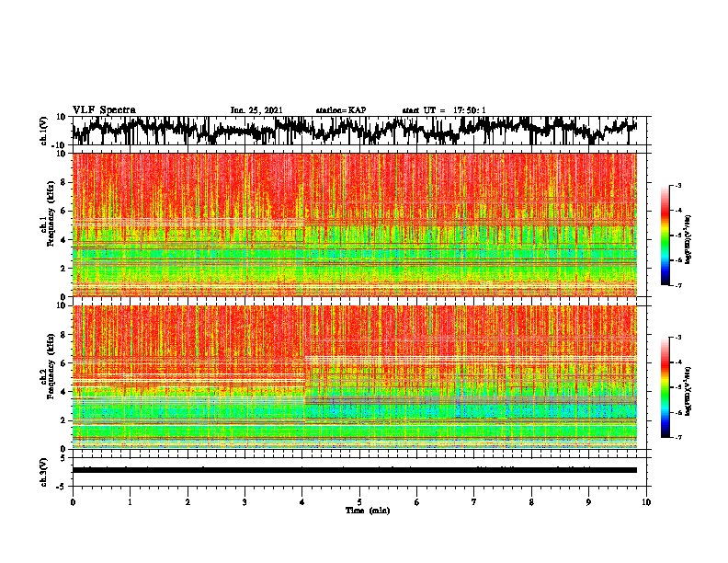Click the upper ch.1 color scale bar
Viewport: 728px width, 563px height.
coord(665,236)
